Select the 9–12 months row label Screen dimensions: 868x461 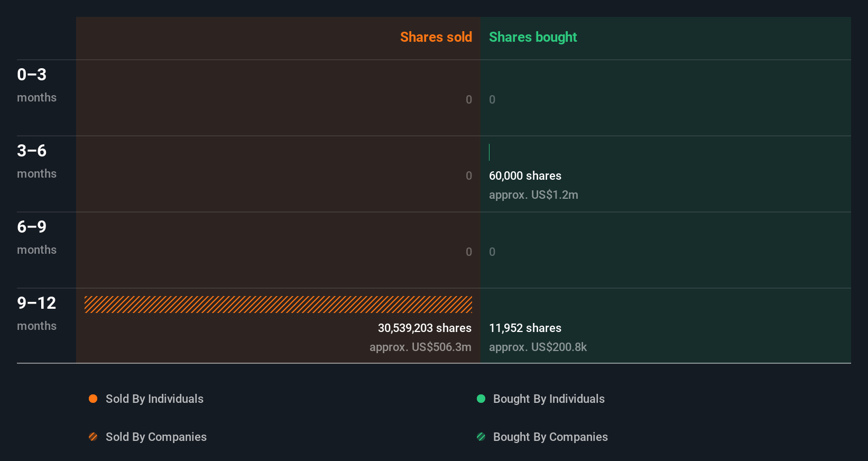coord(36,313)
